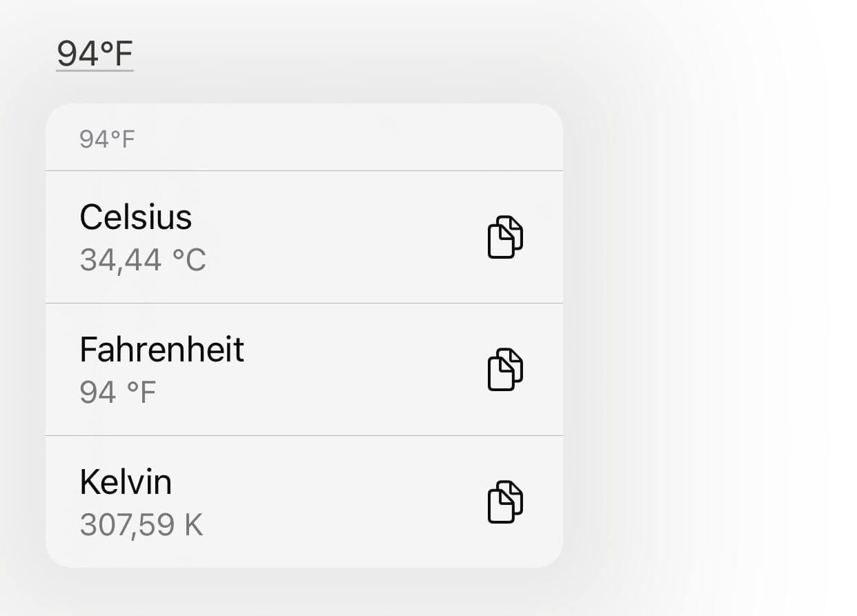
Task: Click the 34,44 °C result text
Action: click(143, 260)
